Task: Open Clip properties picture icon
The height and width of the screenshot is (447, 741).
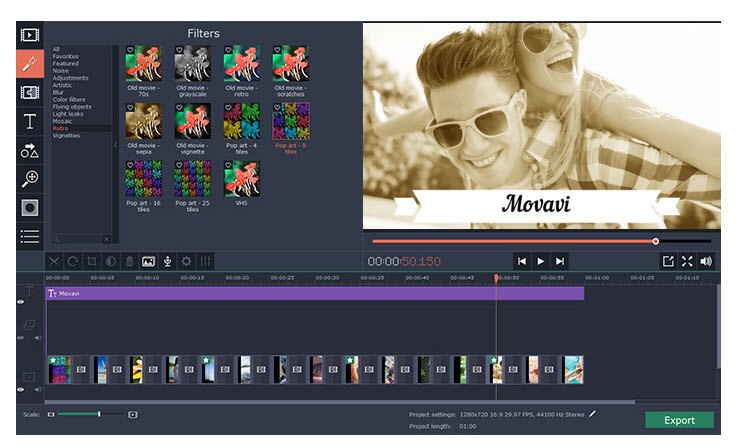Action: click(x=148, y=261)
